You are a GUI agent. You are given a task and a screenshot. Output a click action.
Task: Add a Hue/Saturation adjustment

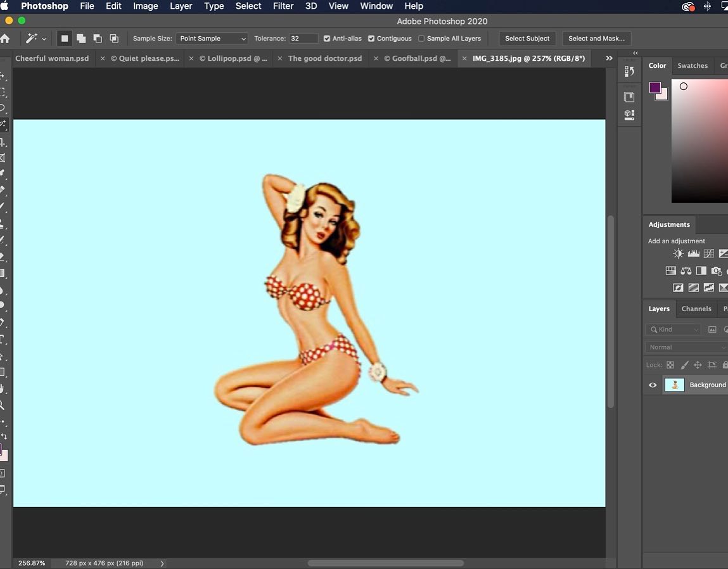[x=671, y=271]
